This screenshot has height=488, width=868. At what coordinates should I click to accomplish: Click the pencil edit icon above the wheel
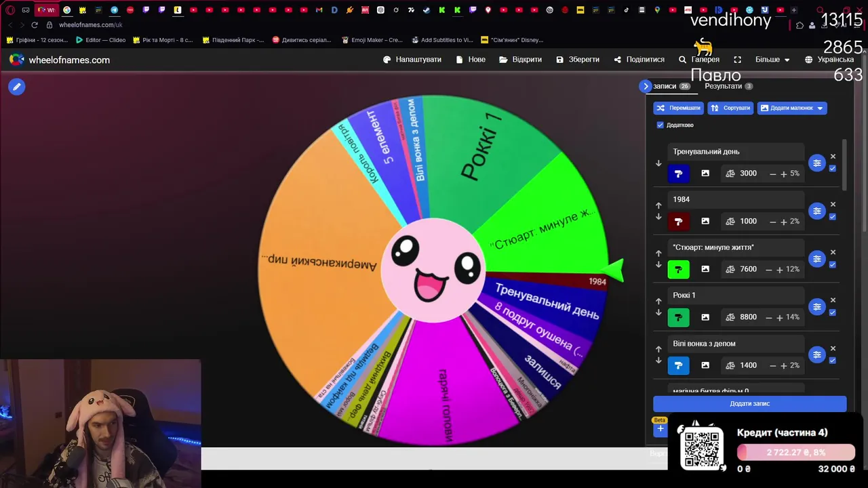[17, 87]
